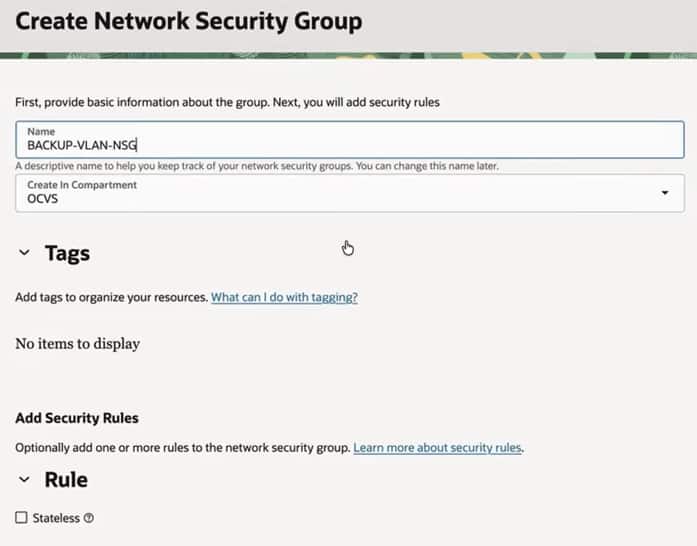
Task: Open the 'Learn more about security rules' link
Action: tap(437, 447)
